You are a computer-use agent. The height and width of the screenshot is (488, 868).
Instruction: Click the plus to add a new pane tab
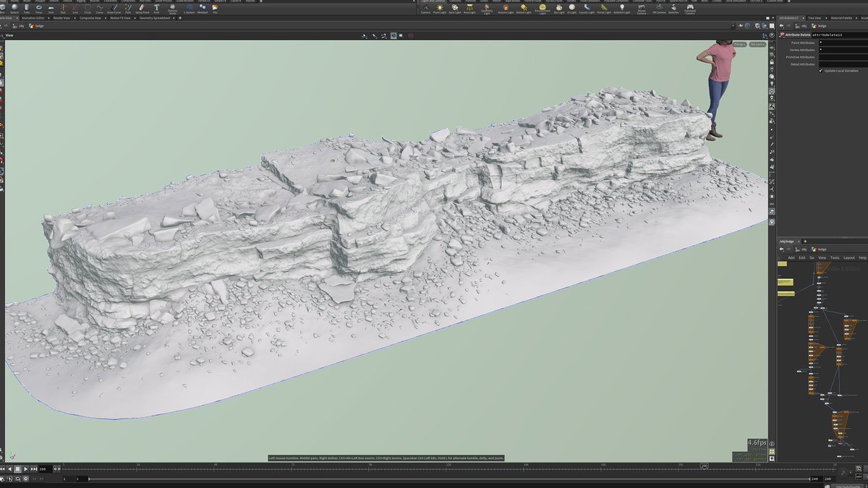179,18
